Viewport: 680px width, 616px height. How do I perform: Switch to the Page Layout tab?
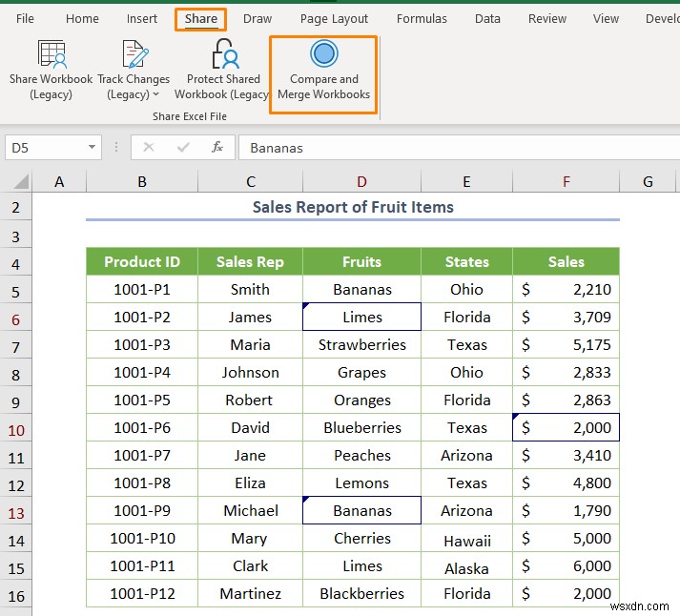[x=334, y=18]
